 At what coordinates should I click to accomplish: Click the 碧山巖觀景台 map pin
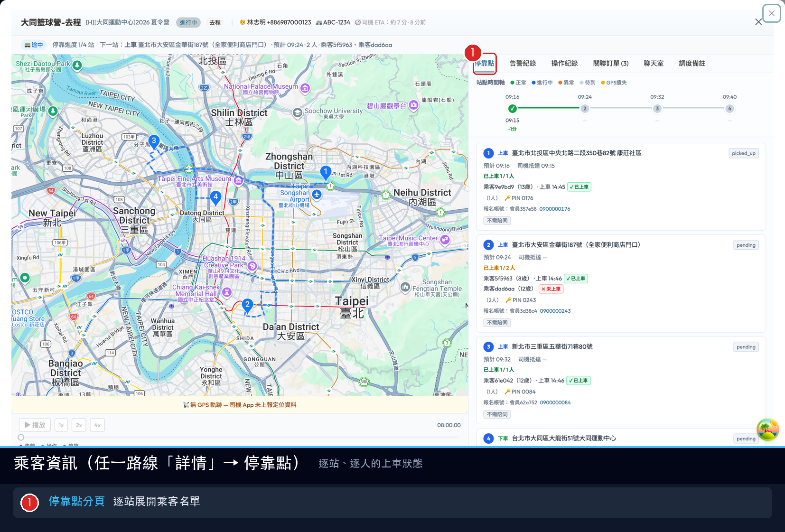click(413, 105)
